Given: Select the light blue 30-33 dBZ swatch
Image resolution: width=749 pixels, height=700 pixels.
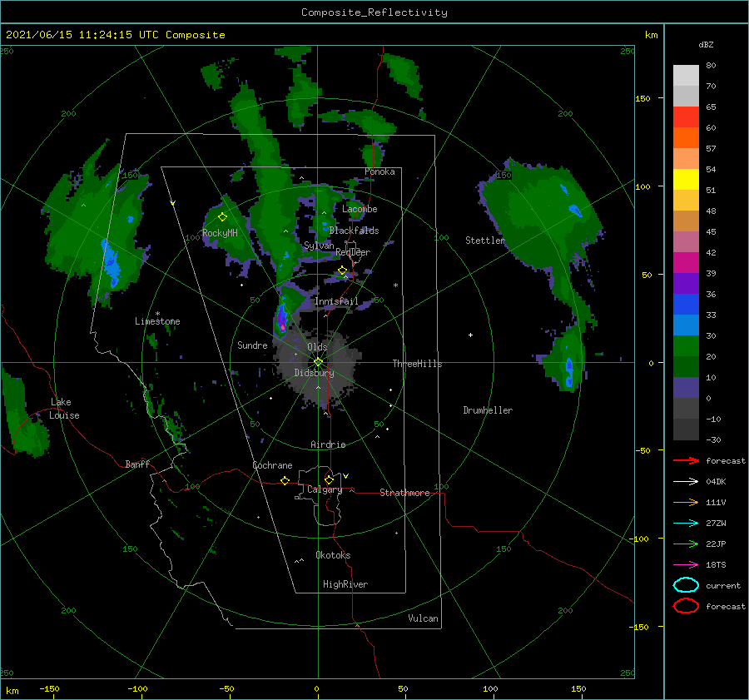Looking at the screenshot, I should [686, 325].
